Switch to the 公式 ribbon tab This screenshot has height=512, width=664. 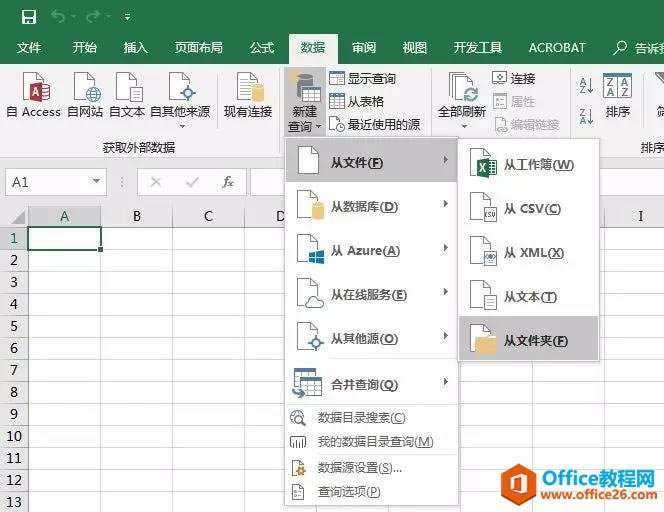[262, 47]
